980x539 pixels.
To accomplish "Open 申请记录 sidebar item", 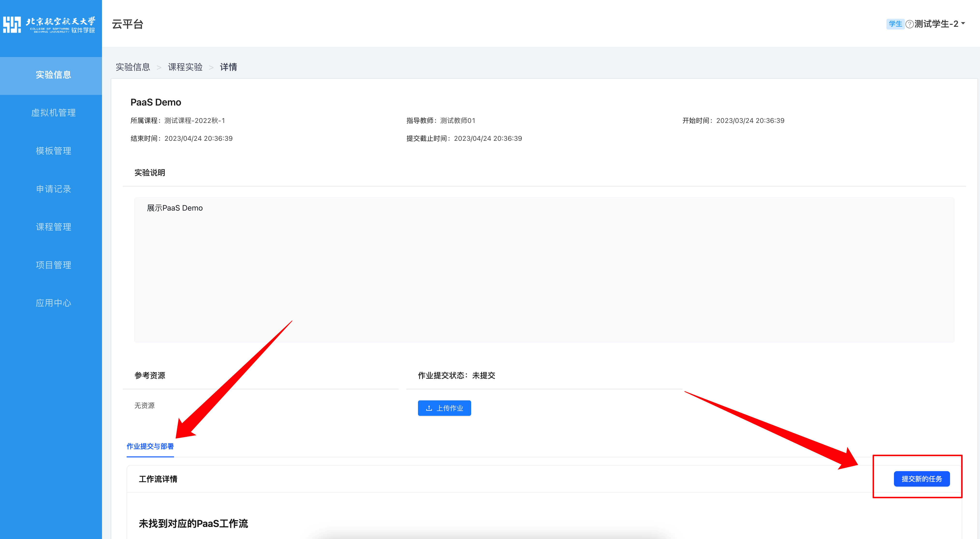I will pos(53,189).
